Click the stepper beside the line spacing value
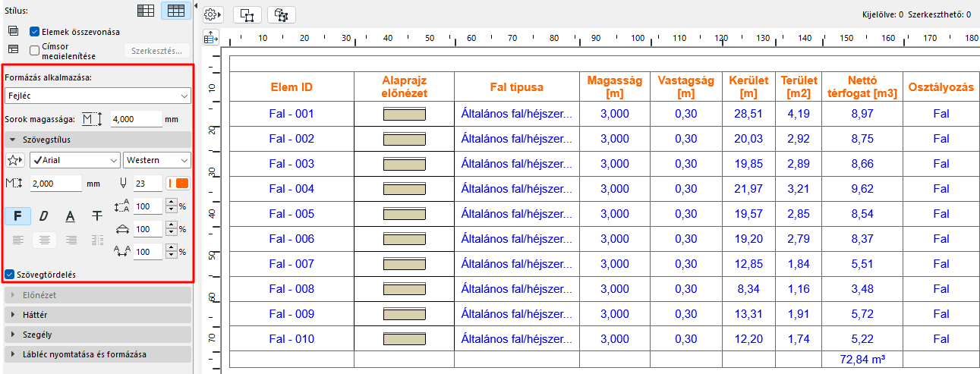 coord(171,206)
